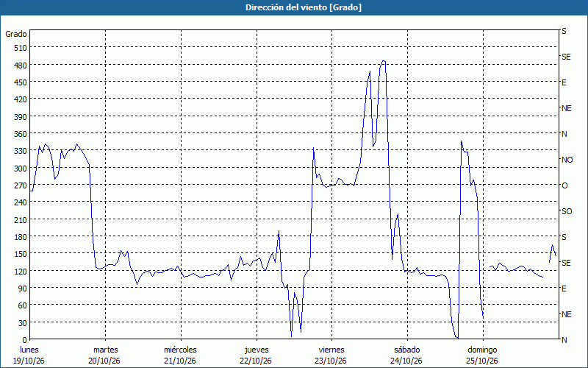Click the 'jueves' day label
The width and height of the screenshot is (588, 368).
(257, 350)
